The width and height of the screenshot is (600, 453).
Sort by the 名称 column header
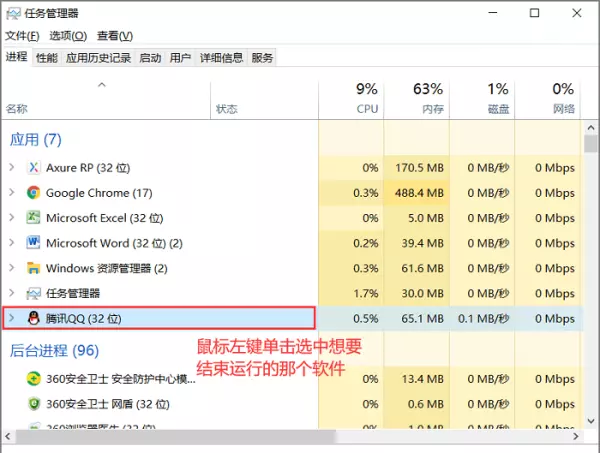(106, 100)
